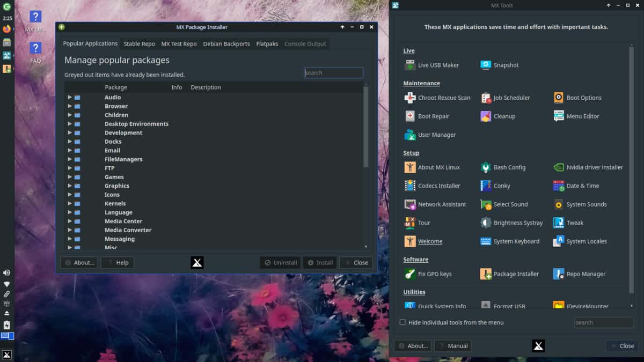Switch to the Stable Repo tab
Viewport: 644px width, 362px height.
tap(139, 43)
